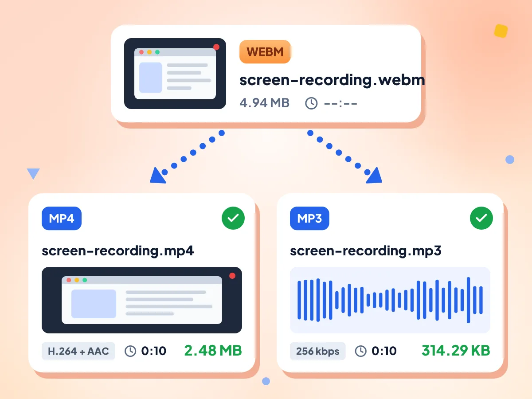The width and height of the screenshot is (532, 399).
Task: Click the 314.29 KB output size
Action: (456, 351)
